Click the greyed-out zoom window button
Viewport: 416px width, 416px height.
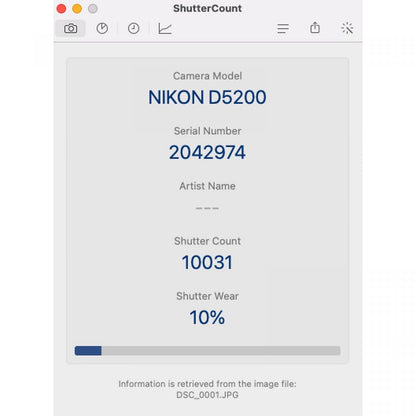tap(93, 9)
